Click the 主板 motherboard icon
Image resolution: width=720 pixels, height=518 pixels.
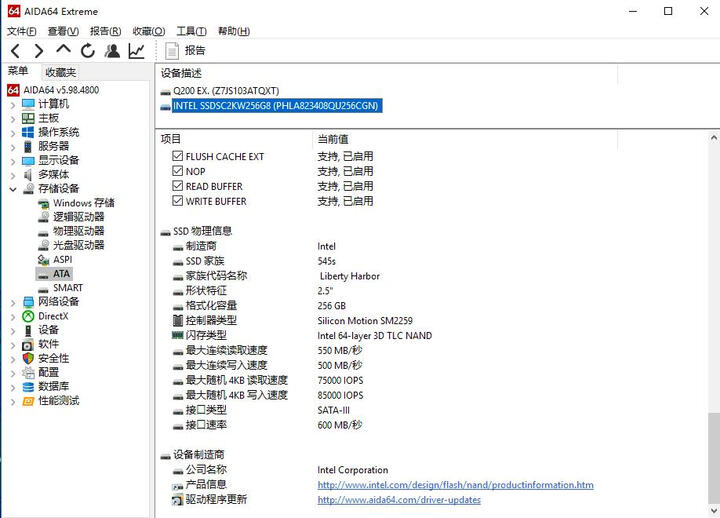(x=28, y=118)
